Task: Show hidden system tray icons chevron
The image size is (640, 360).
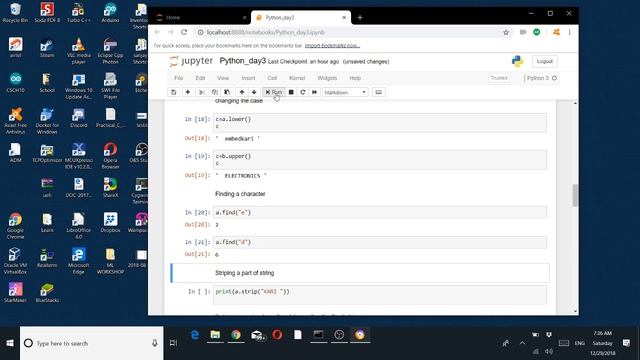Action: coord(522,343)
